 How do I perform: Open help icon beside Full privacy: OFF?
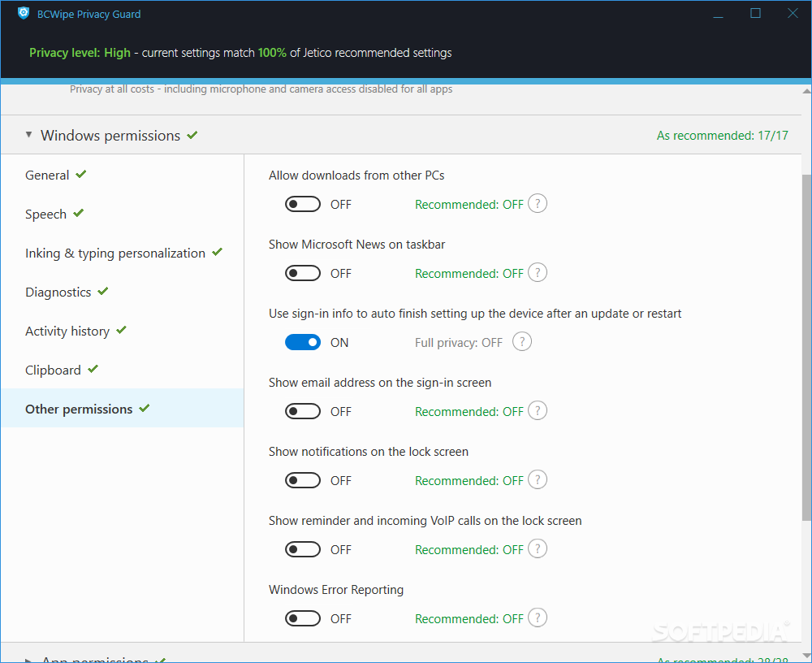pyautogui.click(x=522, y=341)
